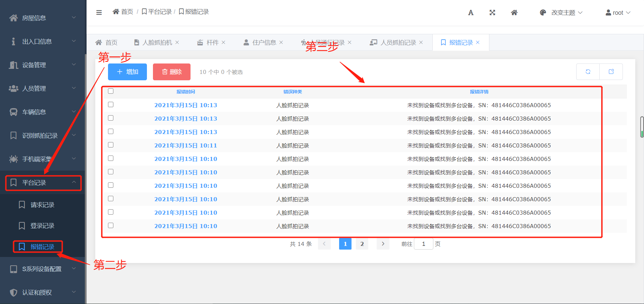The image size is (644, 304).
Task: Open 登录记录 in the sidebar
Action: (42, 226)
